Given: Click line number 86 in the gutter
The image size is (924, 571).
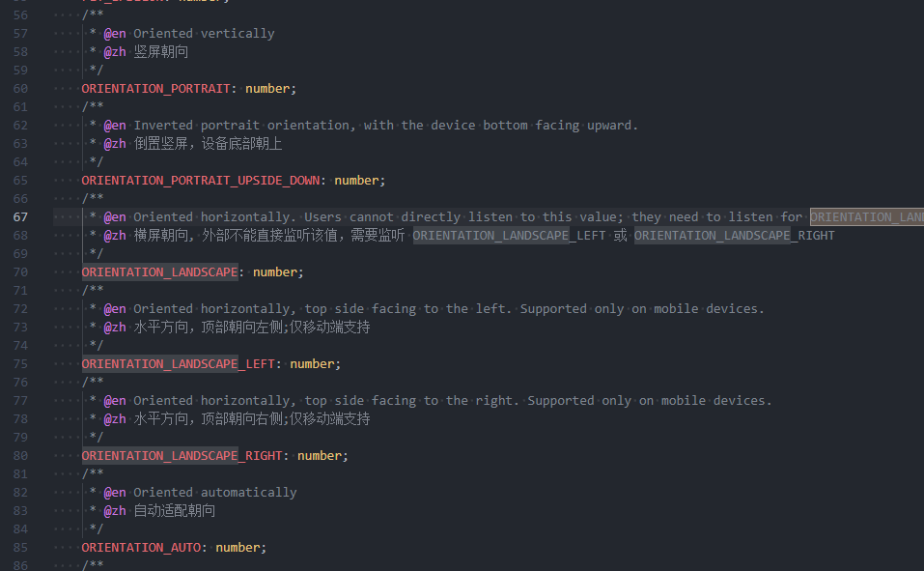Looking at the screenshot, I should (20, 565).
